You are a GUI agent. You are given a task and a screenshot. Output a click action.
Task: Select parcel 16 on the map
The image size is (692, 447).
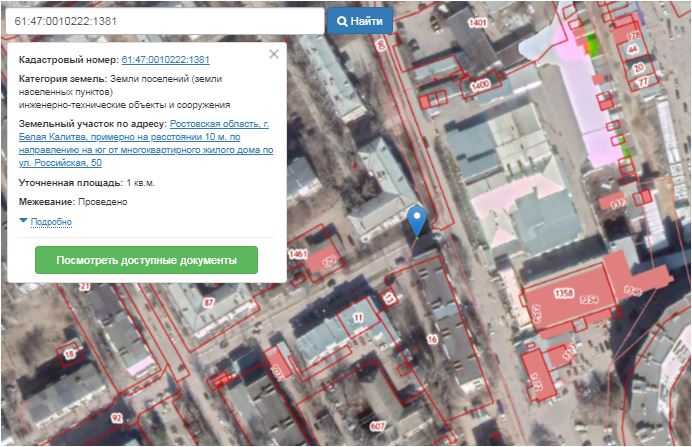point(432,340)
